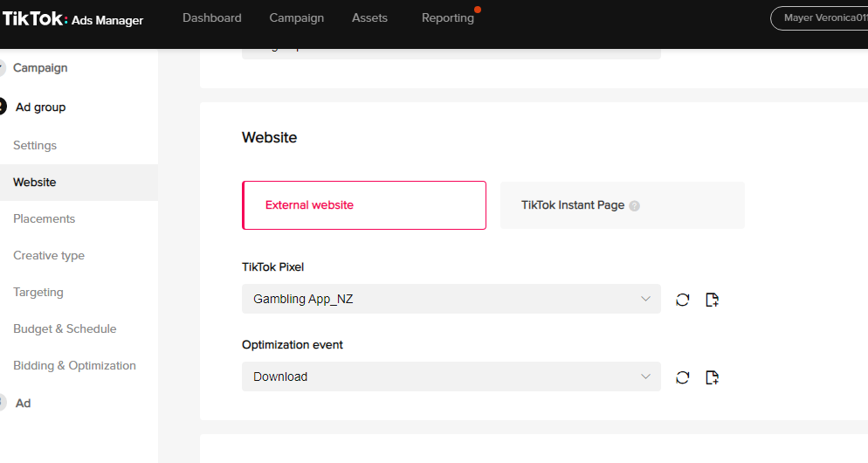
Task: Jump to Creative type section
Action: click(49, 255)
